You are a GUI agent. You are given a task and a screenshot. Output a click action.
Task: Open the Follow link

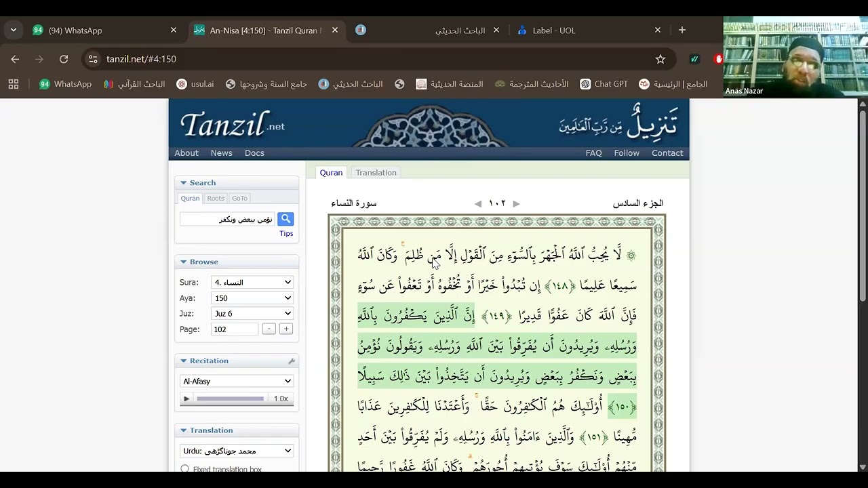pos(627,153)
